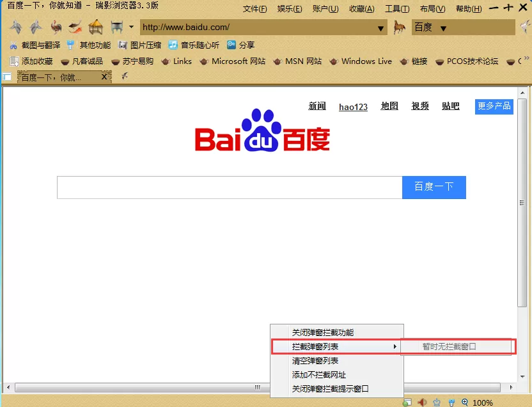Open the 账户(U) menu
The height and width of the screenshot is (407, 532).
pyautogui.click(x=325, y=9)
